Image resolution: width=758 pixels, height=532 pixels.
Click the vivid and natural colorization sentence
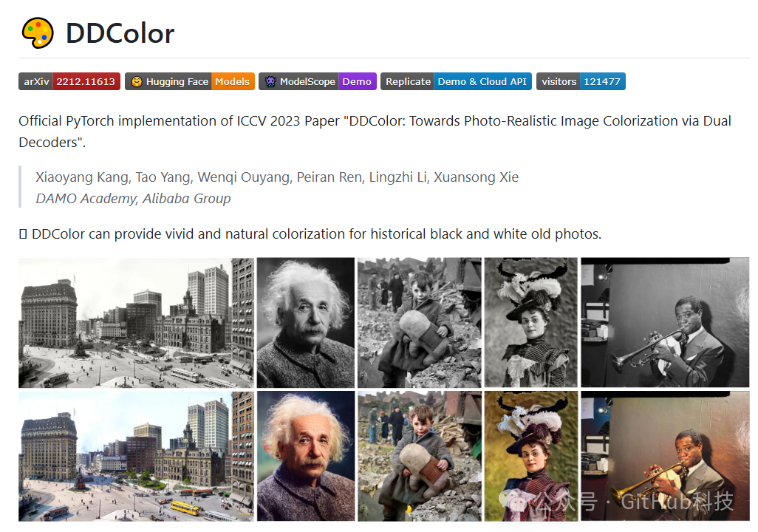click(310, 234)
